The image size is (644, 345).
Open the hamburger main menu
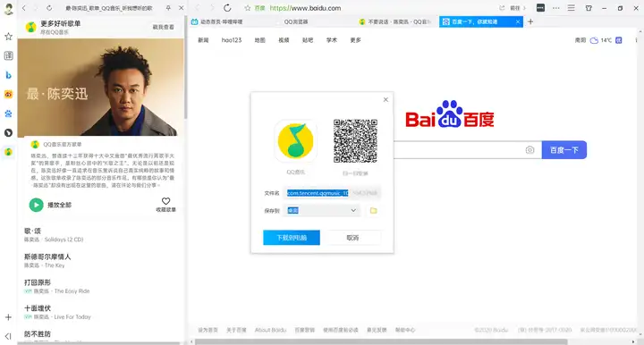pyautogui.click(x=572, y=8)
